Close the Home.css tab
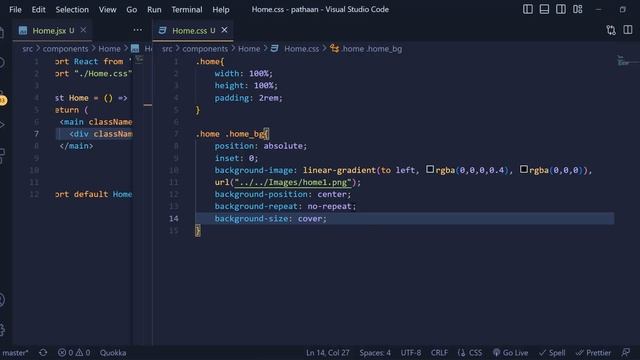This screenshot has height=360, width=640. coord(224,30)
